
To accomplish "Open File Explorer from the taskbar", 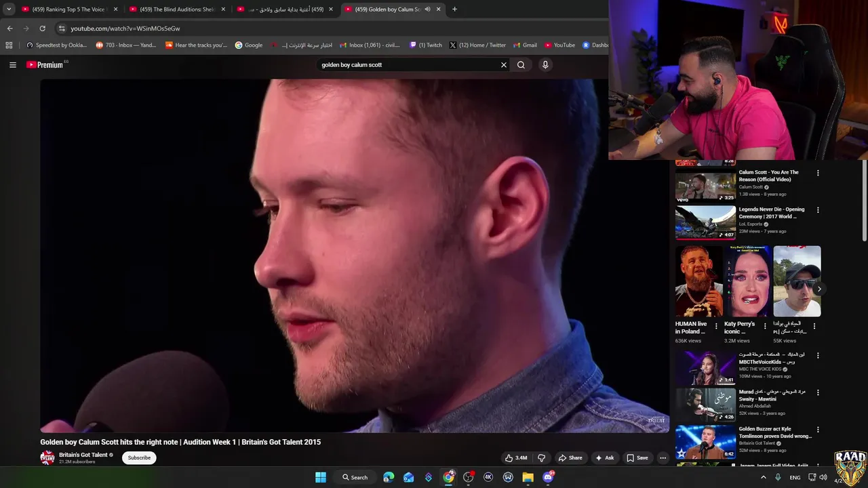I will (528, 477).
